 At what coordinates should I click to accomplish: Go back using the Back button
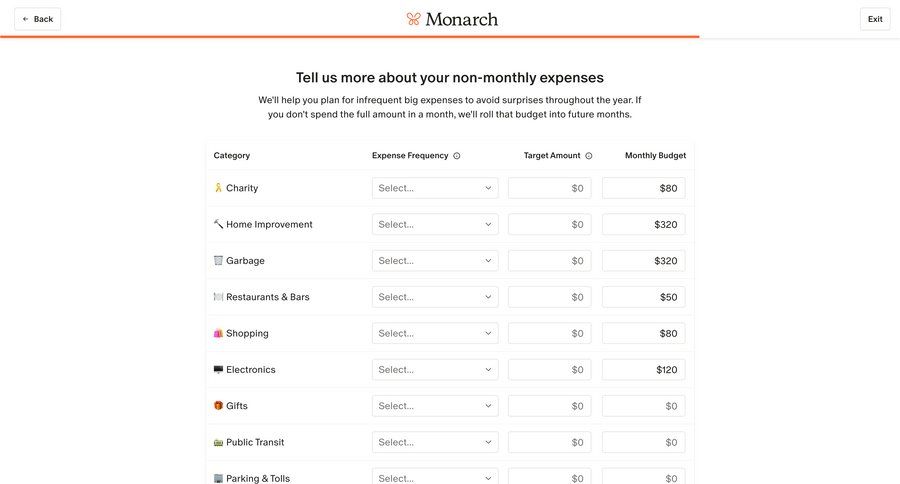[38, 19]
